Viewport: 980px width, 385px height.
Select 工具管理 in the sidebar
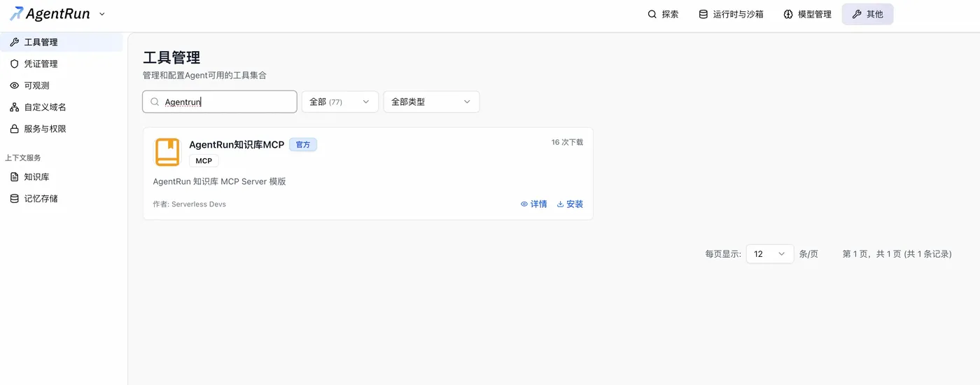click(62, 42)
